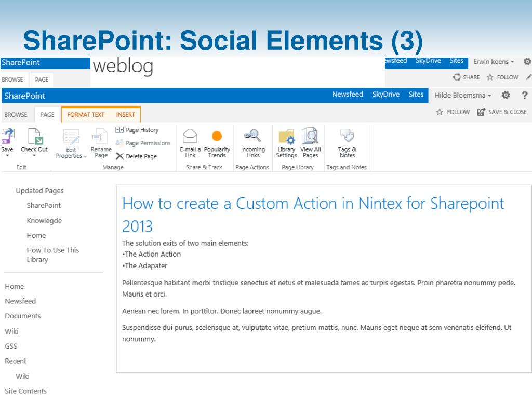Image resolution: width=532 pixels, height=399 pixels.
Task: Open Sites in weblog window bar
Action: [x=456, y=61]
